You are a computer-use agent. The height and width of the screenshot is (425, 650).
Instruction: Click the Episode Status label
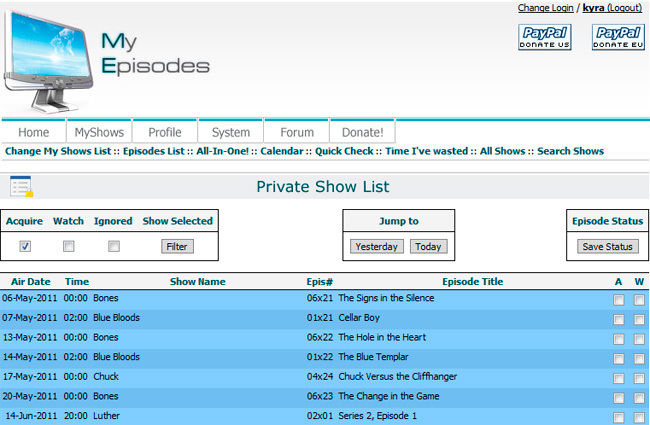click(x=608, y=221)
